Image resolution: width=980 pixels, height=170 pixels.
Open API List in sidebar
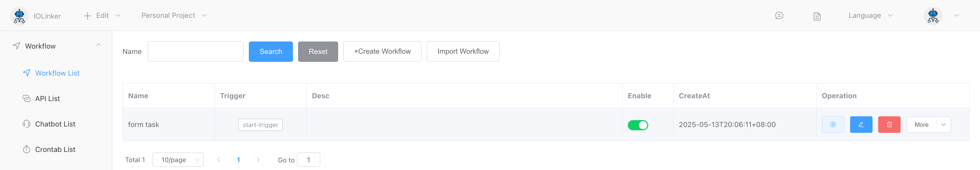click(x=47, y=99)
